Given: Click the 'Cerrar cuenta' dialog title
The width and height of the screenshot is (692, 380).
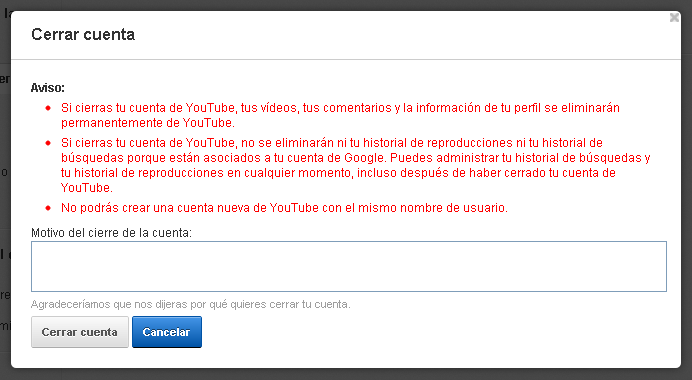Looking at the screenshot, I should pos(83,34).
